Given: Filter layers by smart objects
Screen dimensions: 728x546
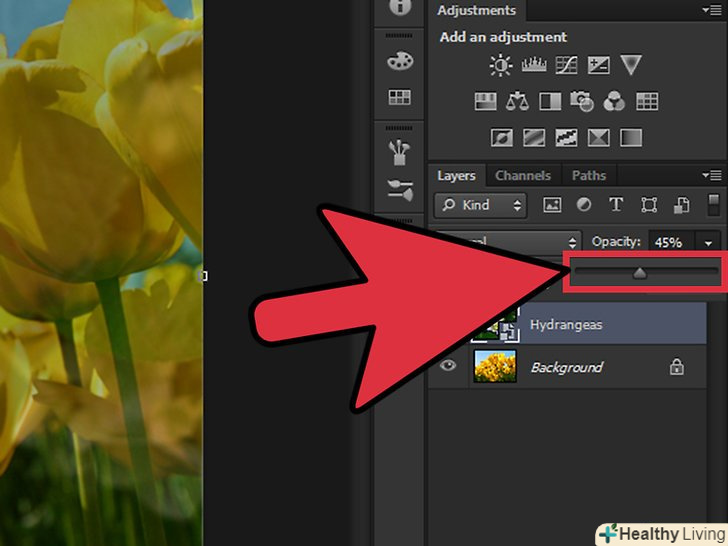Looking at the screenshot, I should (681, 205).
